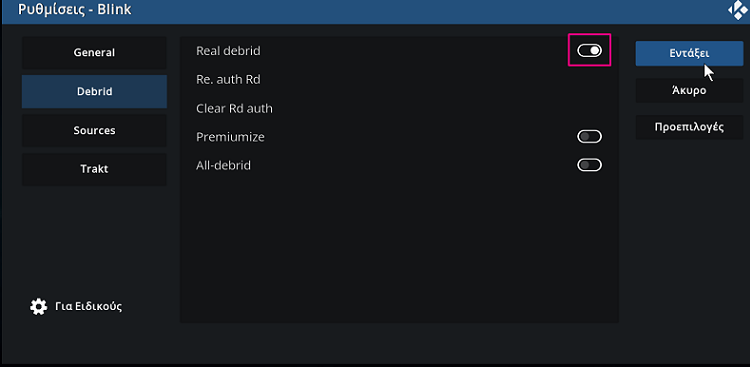This screenshot has width=750, height=367.
Task: Reset settings using the Προεπιλογές button
Action: tap(689, 127)
